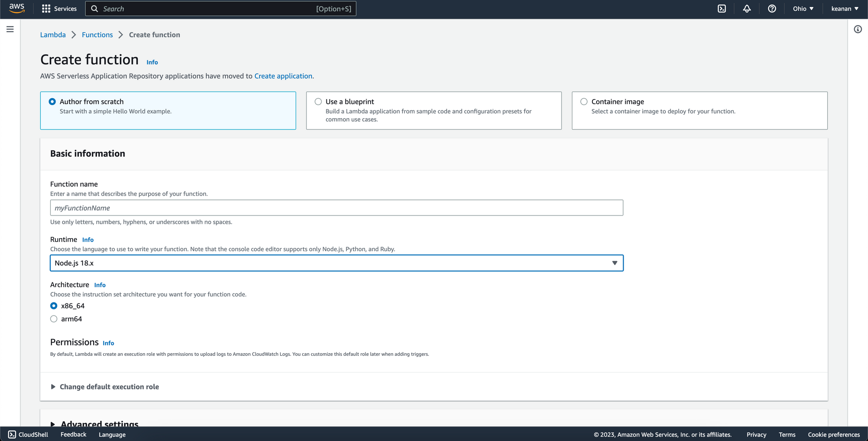Click the Basic information heading
The height and width of the screenshot is (441, 868).
coord(88,153)
